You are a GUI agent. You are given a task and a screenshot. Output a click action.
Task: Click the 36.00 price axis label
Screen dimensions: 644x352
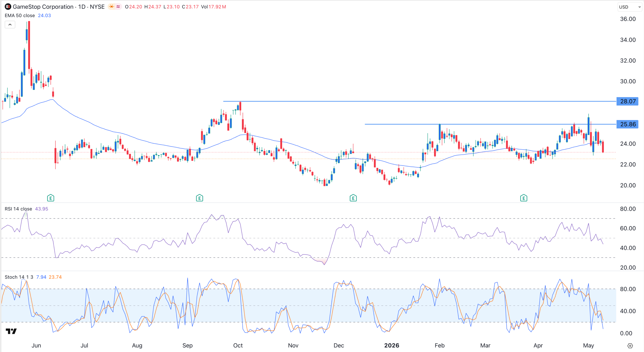click(628, 19)
